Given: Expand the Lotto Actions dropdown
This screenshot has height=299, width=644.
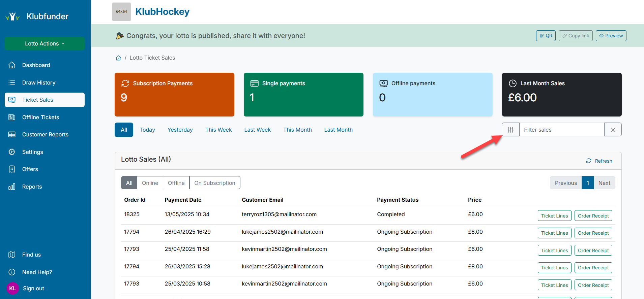Looking at the screenshot, I should [45, 43].
